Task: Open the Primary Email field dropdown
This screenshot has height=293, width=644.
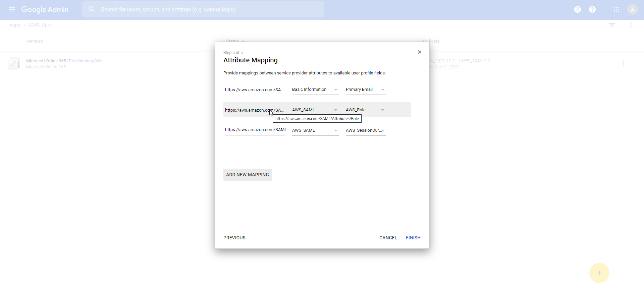Action: tap(366, 90)
